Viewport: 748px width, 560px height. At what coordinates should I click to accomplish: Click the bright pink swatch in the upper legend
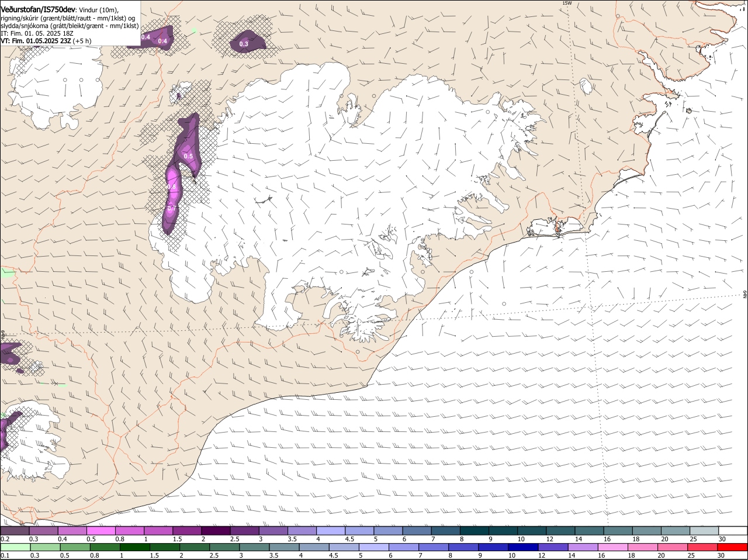[x=101, y=531]
